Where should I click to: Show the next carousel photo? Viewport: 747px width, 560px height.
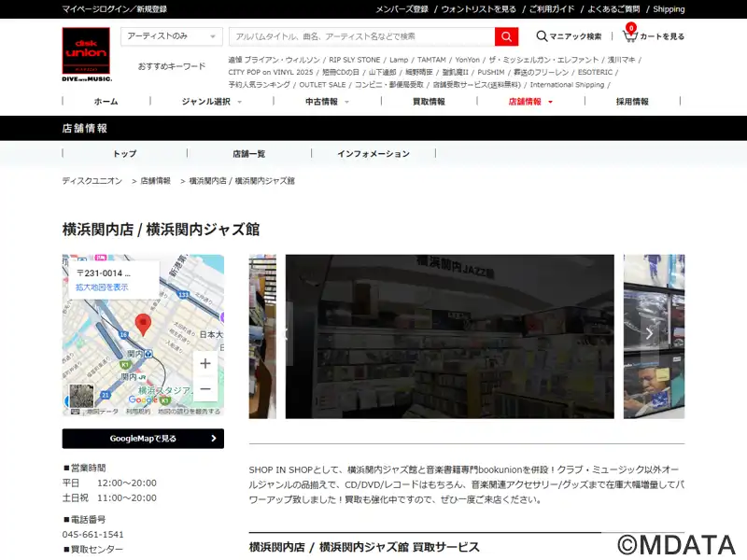[x=649, y=334]
